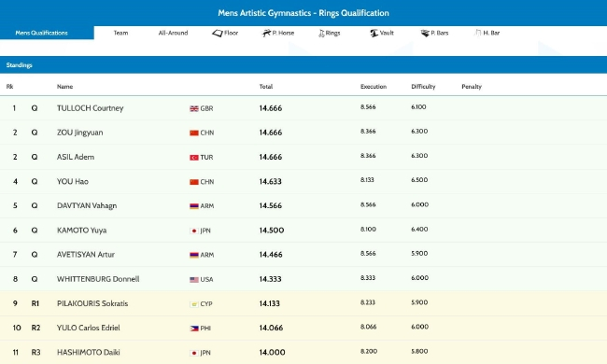This screenshot has height=364, width=607.
Task: Select athlete YULO Carlos Edriel
Action: [89, 328]
